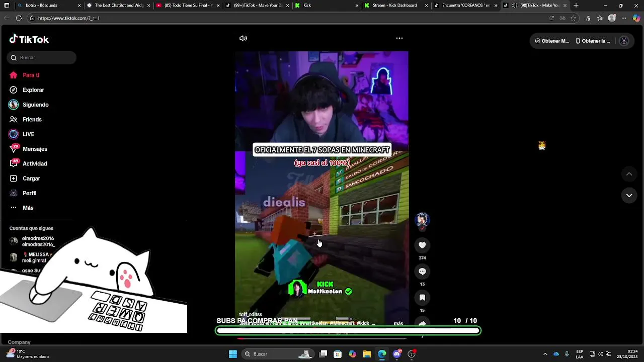Viewport: 644px width, 362px height.
Task: Like the video with the heart icon
Action: 422,245
